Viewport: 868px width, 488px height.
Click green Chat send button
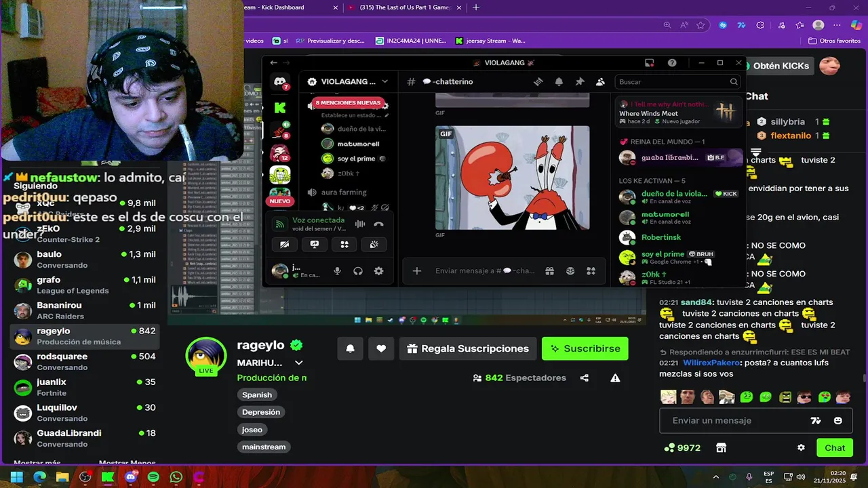click(x=835, y=447)
